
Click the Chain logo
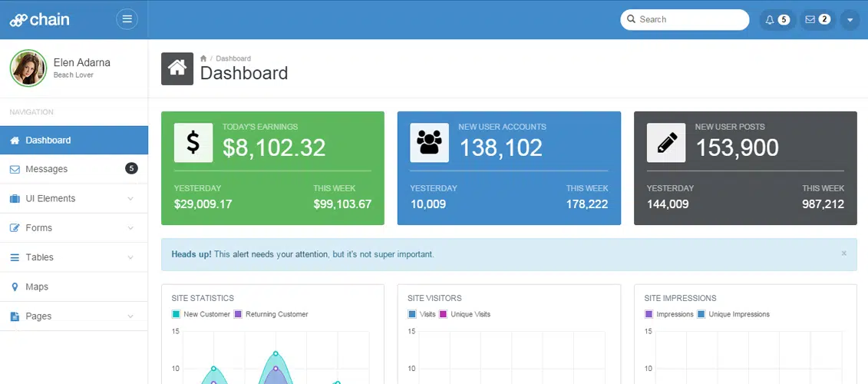[x=40, y=19]
